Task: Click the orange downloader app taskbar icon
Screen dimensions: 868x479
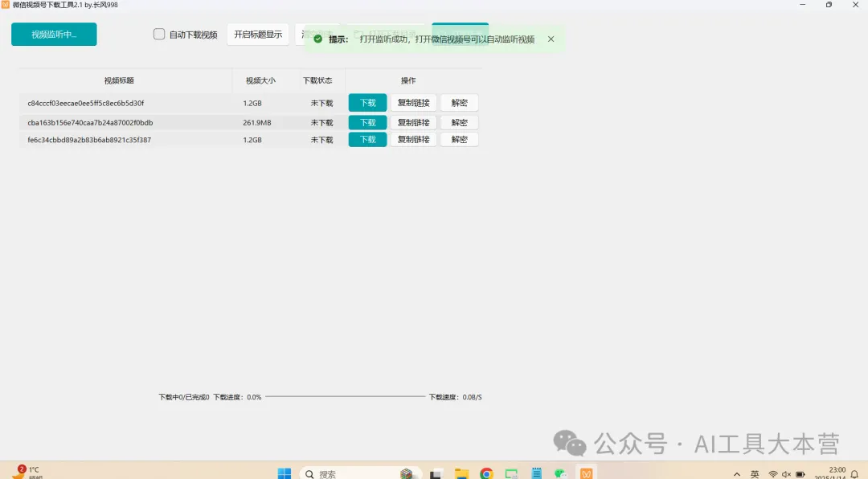Action: click(x=586, y=473)
